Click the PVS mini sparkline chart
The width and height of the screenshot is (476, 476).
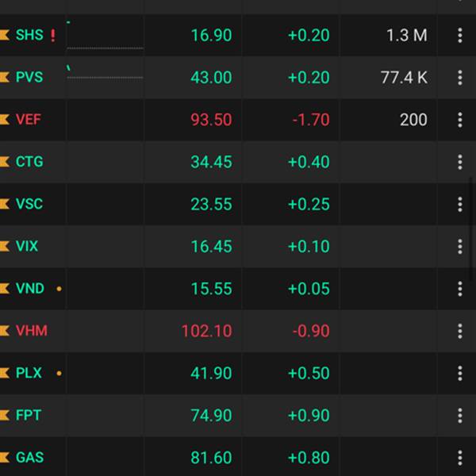(105, 75)
